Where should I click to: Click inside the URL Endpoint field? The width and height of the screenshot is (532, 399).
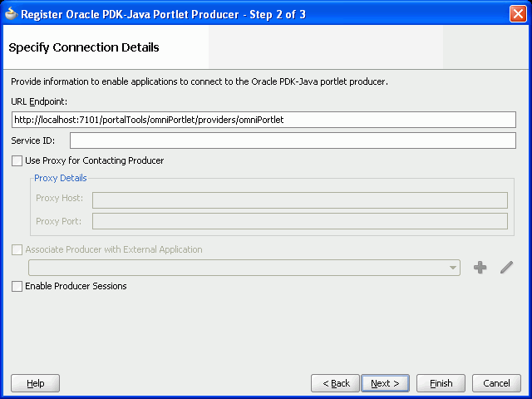tap(264, 120)
